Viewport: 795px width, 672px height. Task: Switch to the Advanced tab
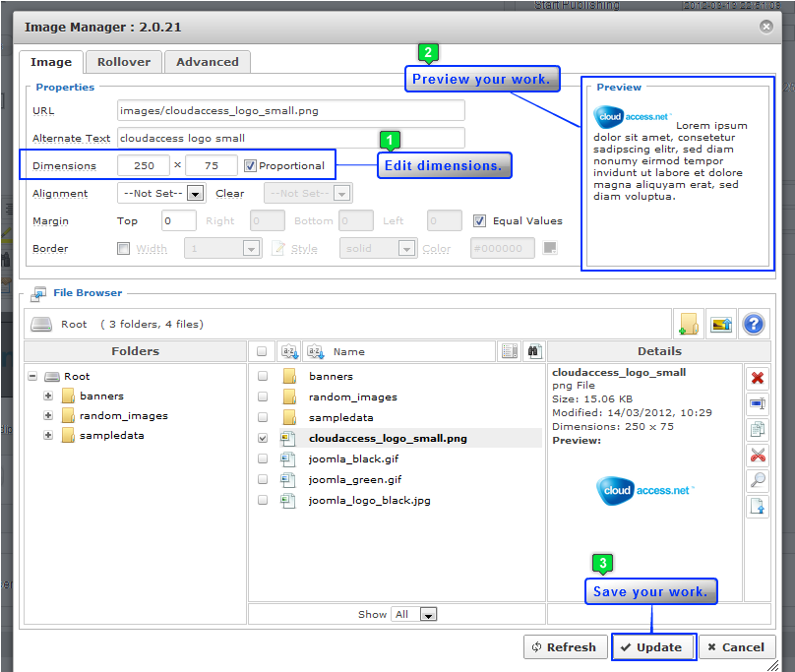[207, 62]
